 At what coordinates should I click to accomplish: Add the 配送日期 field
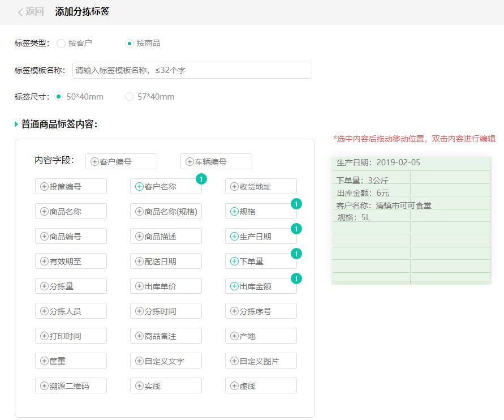166,261
